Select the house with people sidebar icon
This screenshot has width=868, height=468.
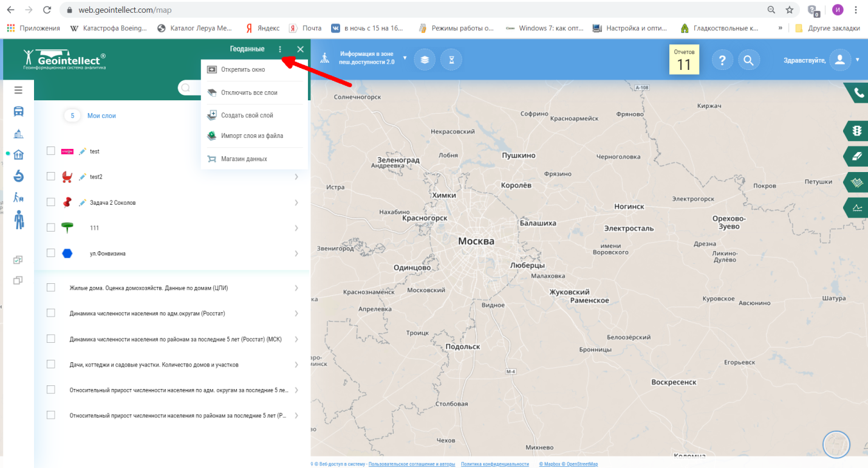coord(19,154)
